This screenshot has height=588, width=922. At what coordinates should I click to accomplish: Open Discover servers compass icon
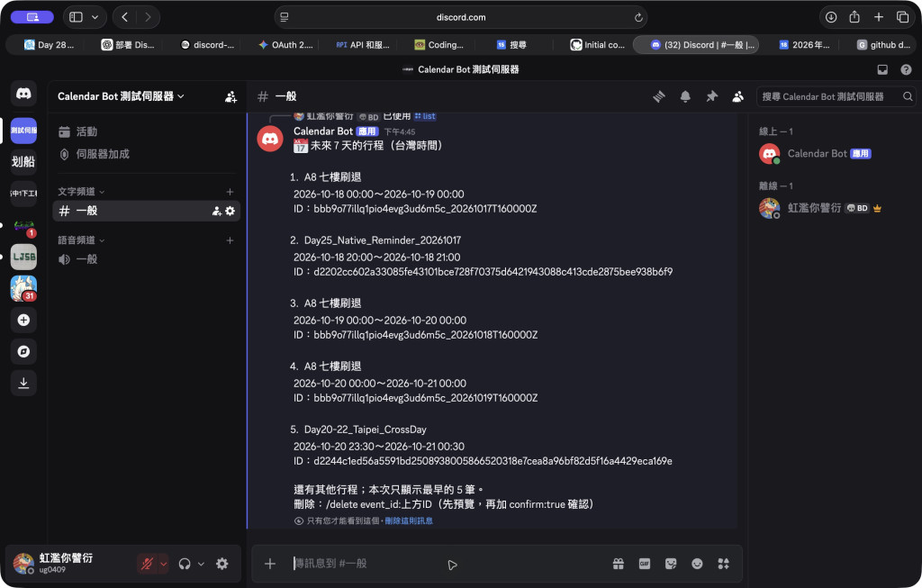point(23,351)
